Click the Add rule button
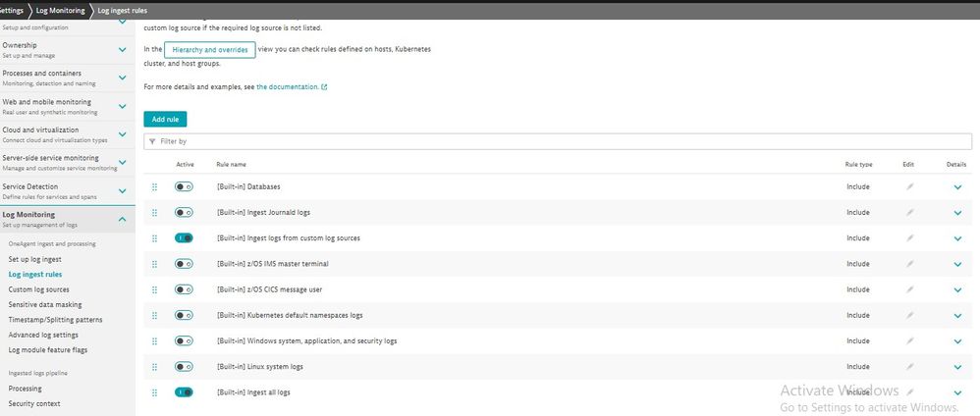This screenshot has height=416, width=980. point(164,119)
